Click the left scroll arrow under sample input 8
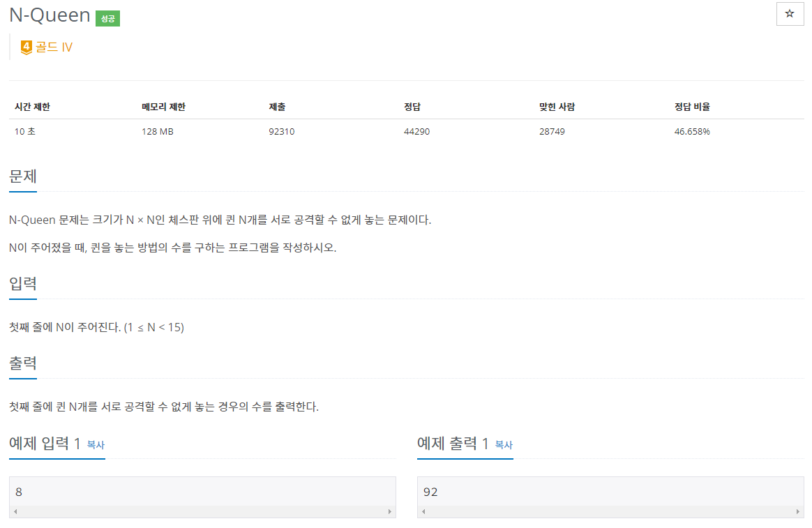This screenshot has width=812, height=528. pos(15,511)
